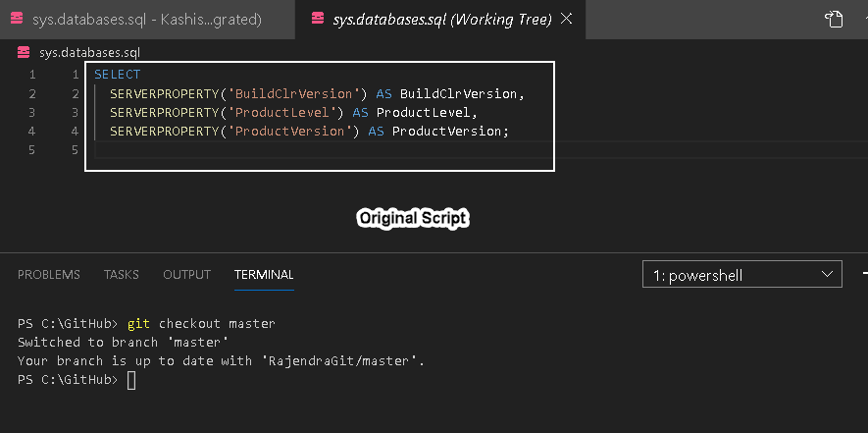
Task: Switch to the OUTPUT panel tab
Action: (x=186, y=275)
